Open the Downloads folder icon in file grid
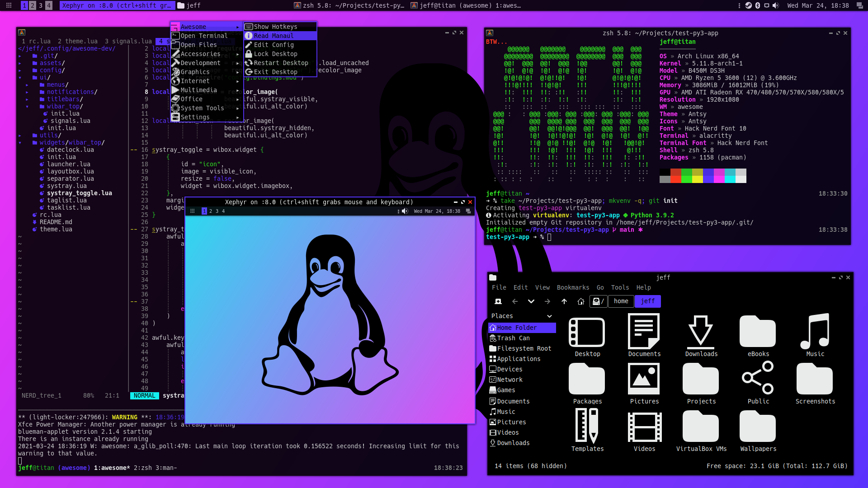868x488 pixels. (701, 336)
